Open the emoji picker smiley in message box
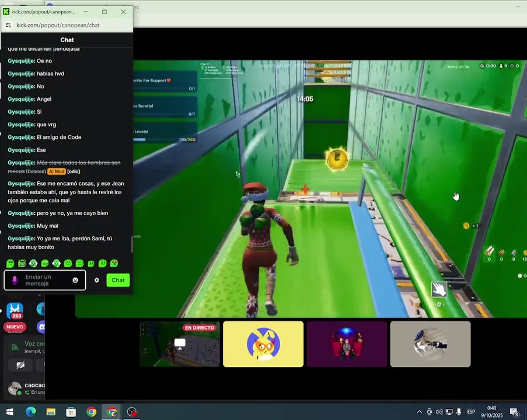The image size is (527, 420). (x=75, y=280)
